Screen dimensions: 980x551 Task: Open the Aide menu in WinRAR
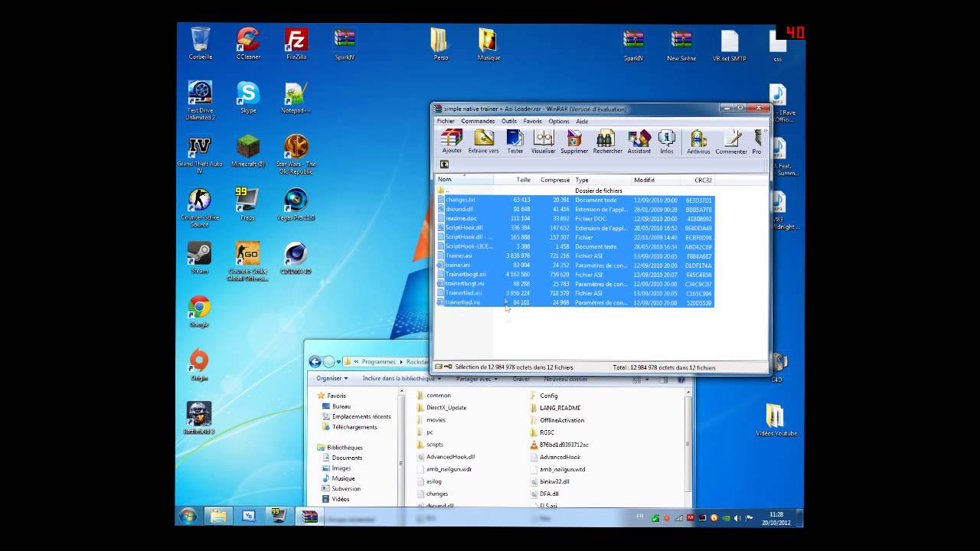pos(582,121)
